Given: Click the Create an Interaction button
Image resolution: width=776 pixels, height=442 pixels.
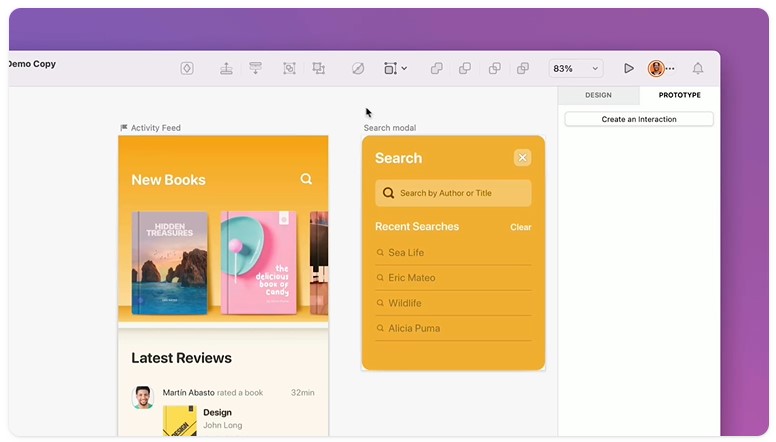Looking at the screenshot, I should (639, 119).
